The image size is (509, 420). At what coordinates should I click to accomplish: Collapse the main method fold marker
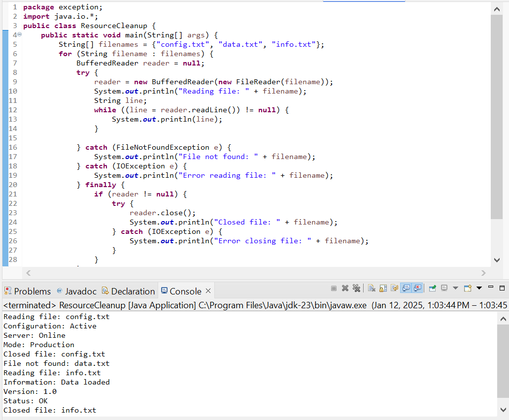[x=20, y=34]
